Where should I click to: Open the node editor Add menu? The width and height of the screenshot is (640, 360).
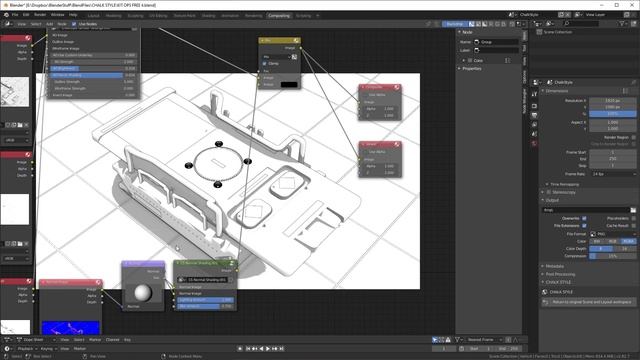[x=49, y=24]
